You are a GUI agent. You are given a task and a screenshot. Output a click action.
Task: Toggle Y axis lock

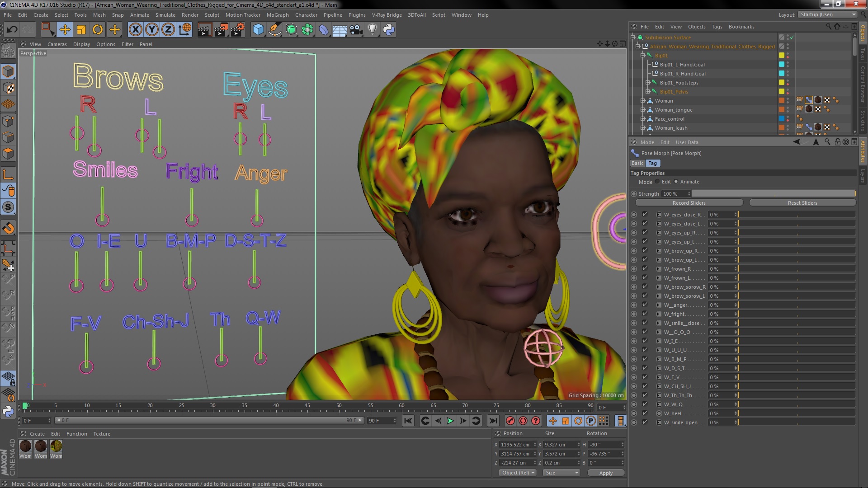152,30
